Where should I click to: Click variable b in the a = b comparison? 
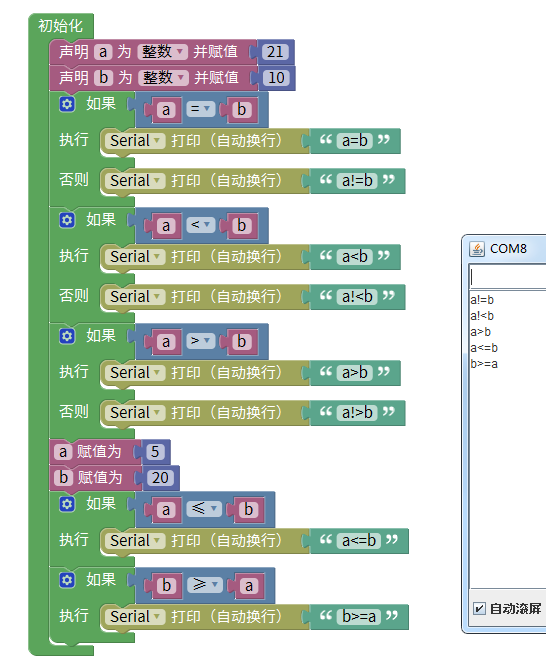coord(241,110)
